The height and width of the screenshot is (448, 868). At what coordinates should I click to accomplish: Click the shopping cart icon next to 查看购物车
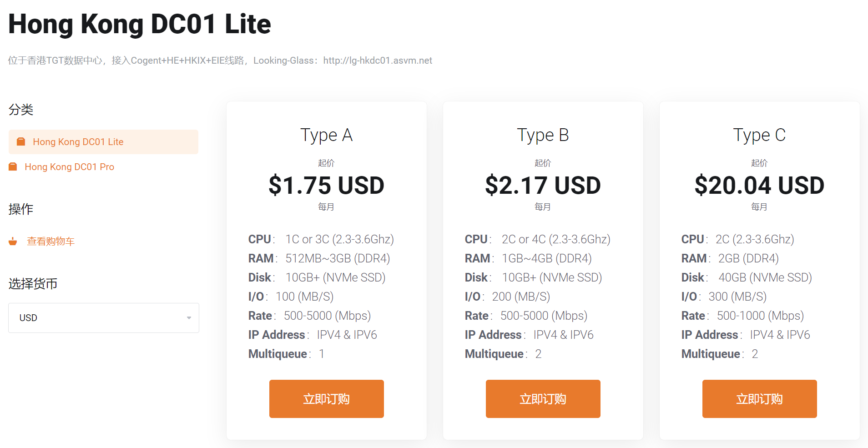coord(12,241)
